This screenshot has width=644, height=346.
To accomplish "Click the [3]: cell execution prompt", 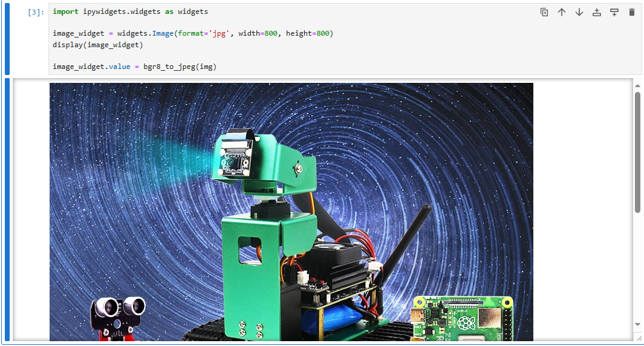I will pyautogui.click(x=36, y=12).
